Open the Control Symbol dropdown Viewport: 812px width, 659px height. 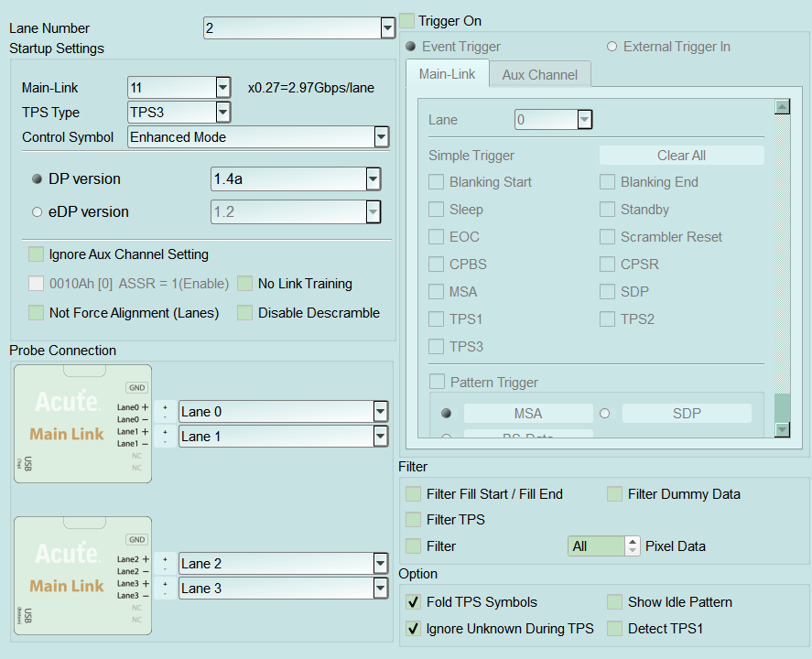coord(382,137)
